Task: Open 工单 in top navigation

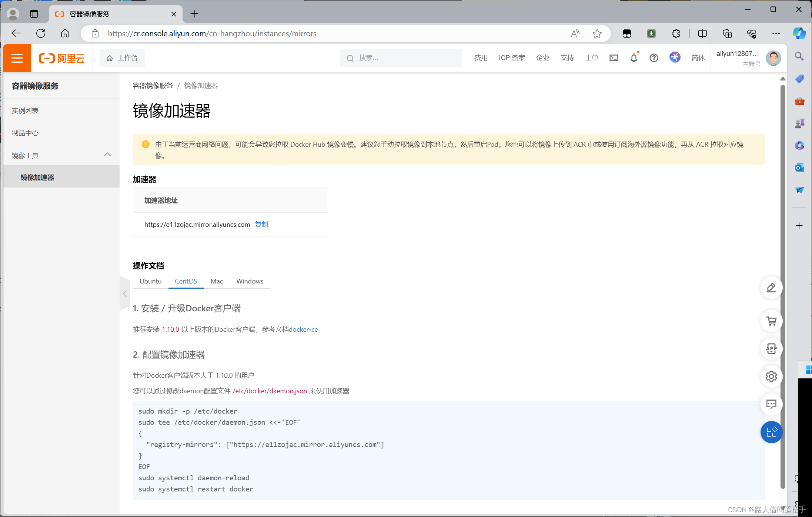Action: point(591,58)
